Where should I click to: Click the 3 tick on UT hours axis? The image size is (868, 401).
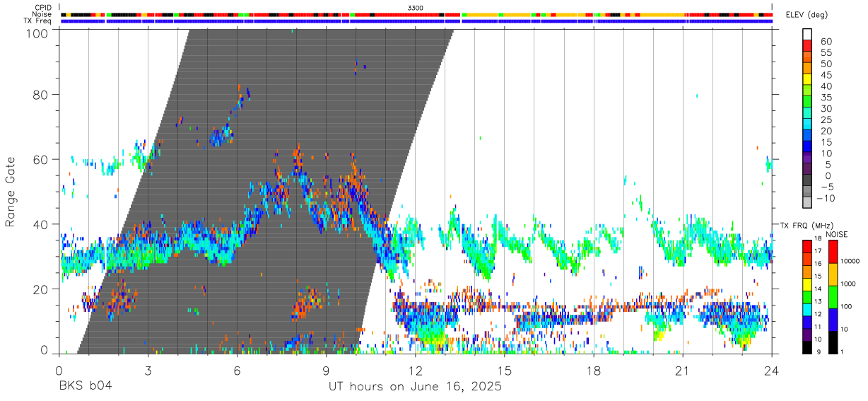pyautogui.click(x=148, y=371)
